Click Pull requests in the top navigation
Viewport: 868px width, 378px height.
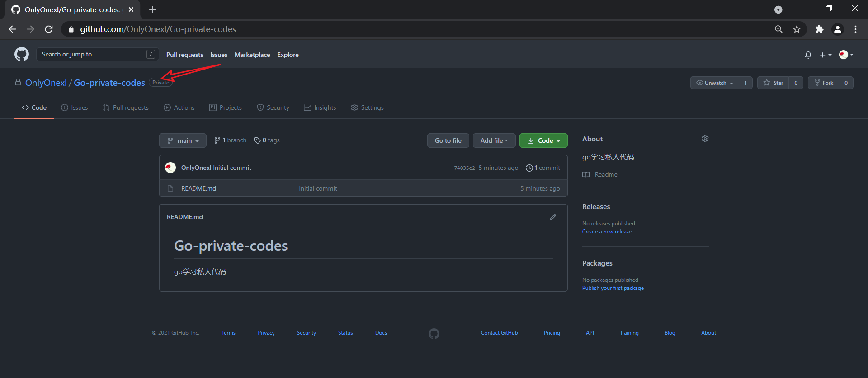pyautogui.click(x=184, y=55)
